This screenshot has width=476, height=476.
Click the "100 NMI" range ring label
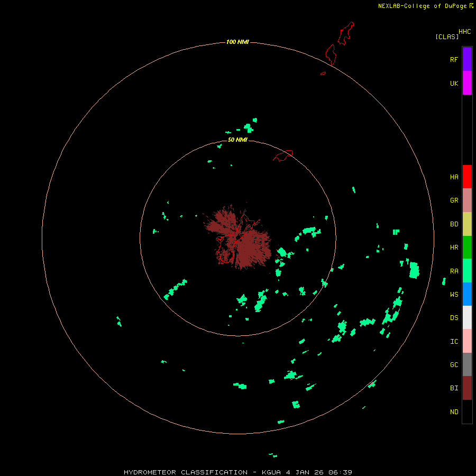click(237, 42)
